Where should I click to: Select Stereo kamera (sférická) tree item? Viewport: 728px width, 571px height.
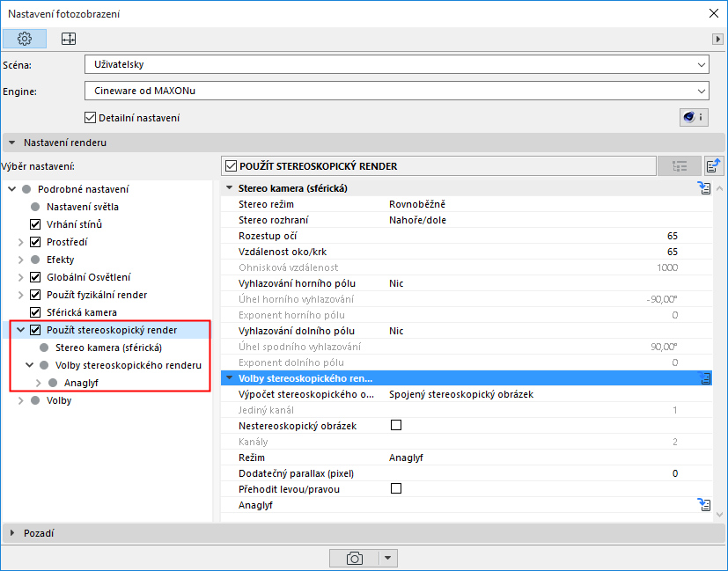point(108,348)
